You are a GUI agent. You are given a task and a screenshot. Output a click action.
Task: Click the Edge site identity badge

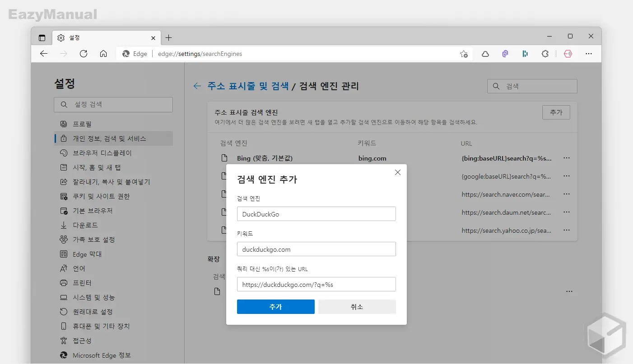click(x=135, y=54)
